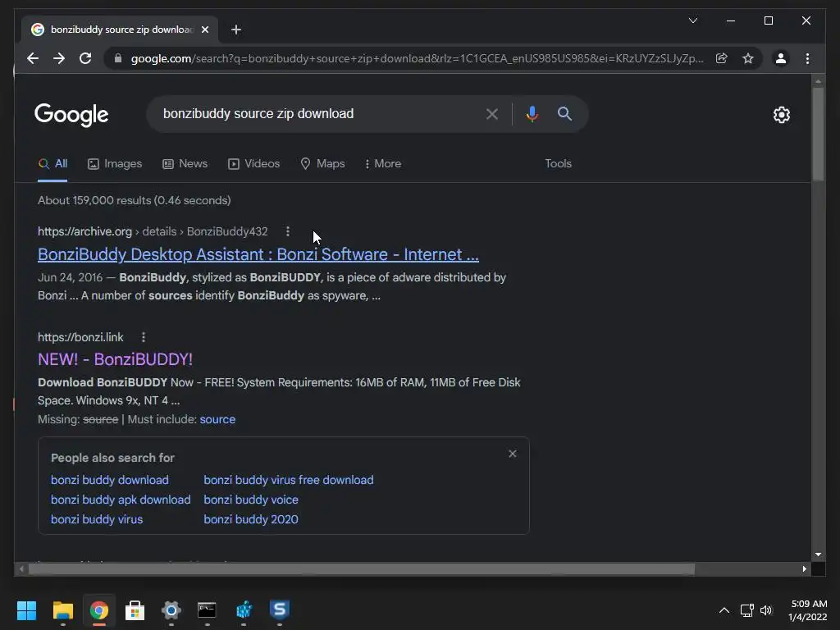Screen dimensions: 840x630
Task: Clear the search box text
Action: coord(492,113)
